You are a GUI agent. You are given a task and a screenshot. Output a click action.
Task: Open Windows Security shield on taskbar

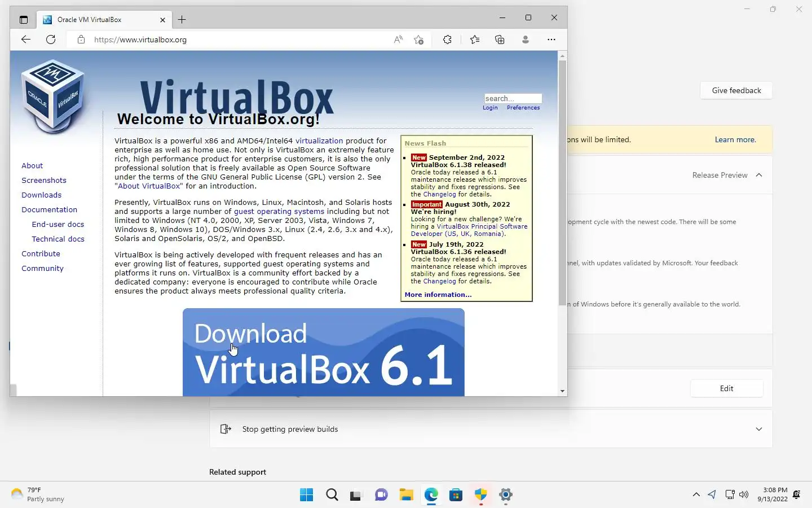[480, 495]
